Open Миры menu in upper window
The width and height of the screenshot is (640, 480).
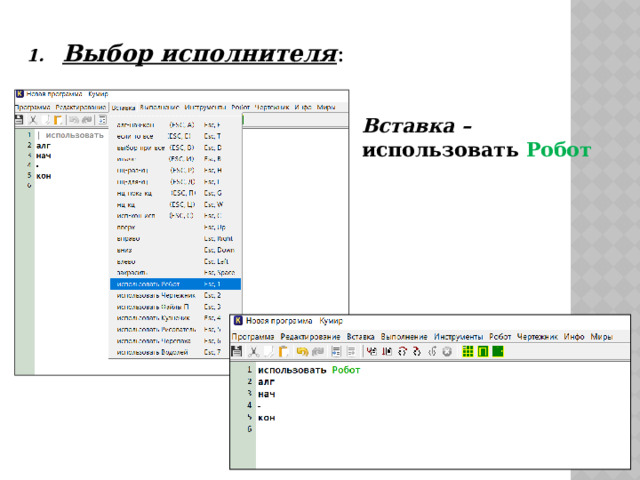tap(326, 107)
